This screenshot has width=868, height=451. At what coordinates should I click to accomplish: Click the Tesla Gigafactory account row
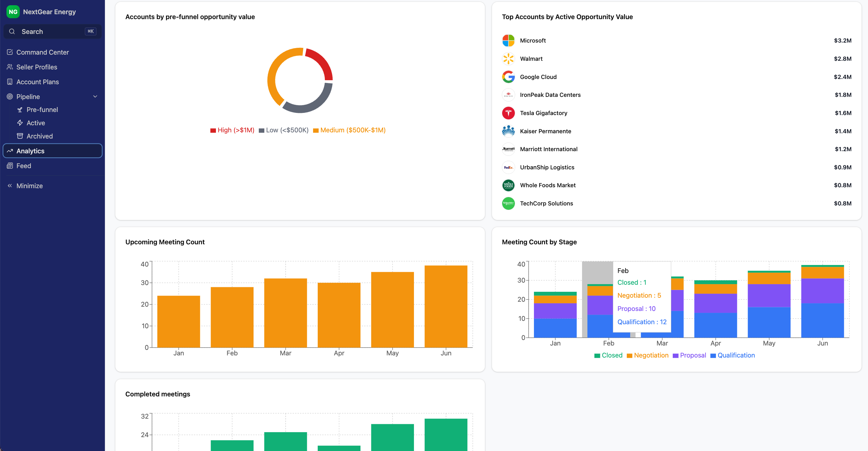point(543,113)
